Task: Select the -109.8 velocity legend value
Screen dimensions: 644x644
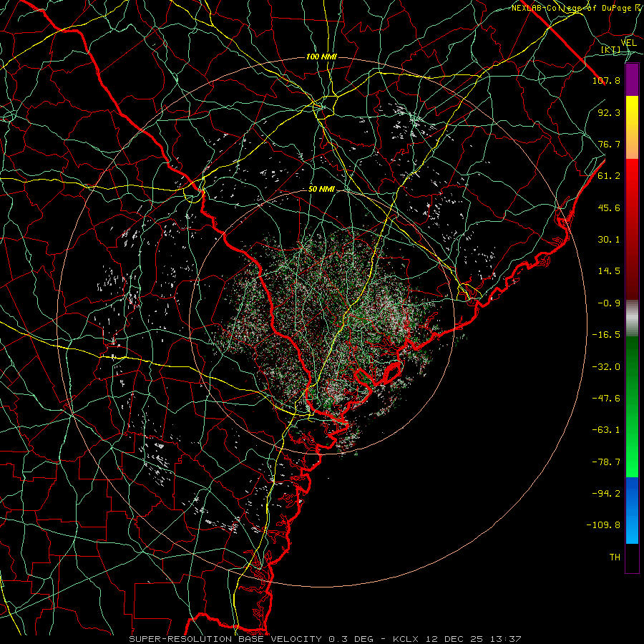Action: [x=603, y=525]
